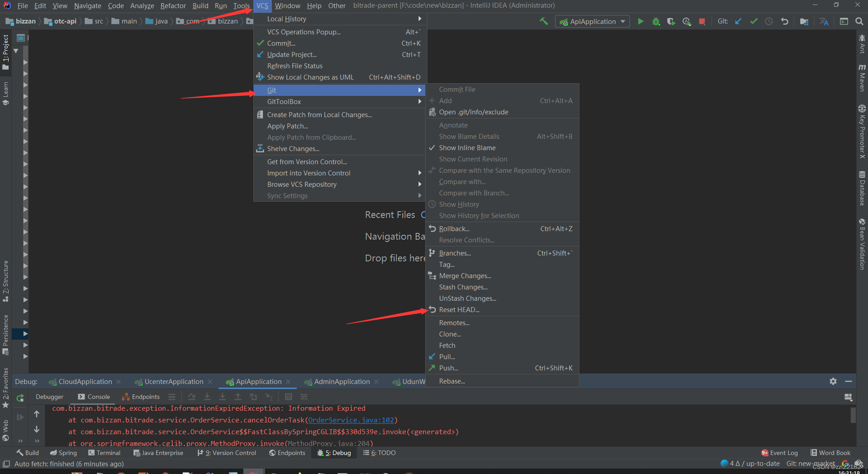Open the Terminal tool window button

point(104,453)
